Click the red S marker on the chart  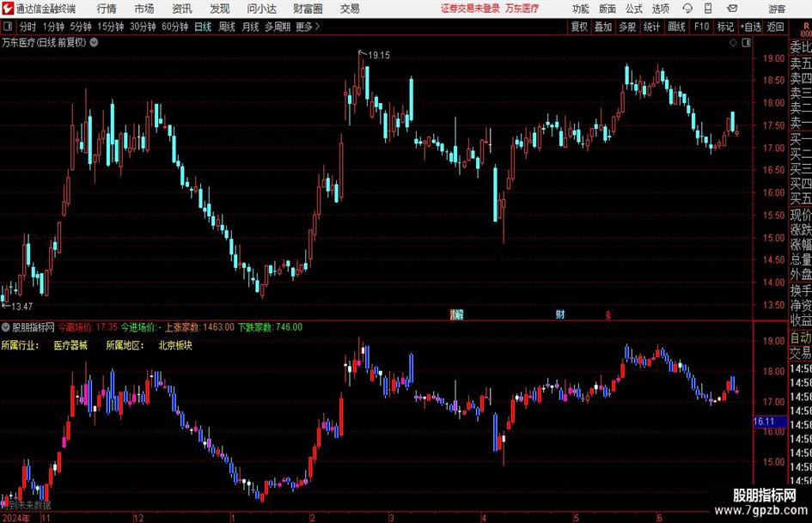point(608,315)
